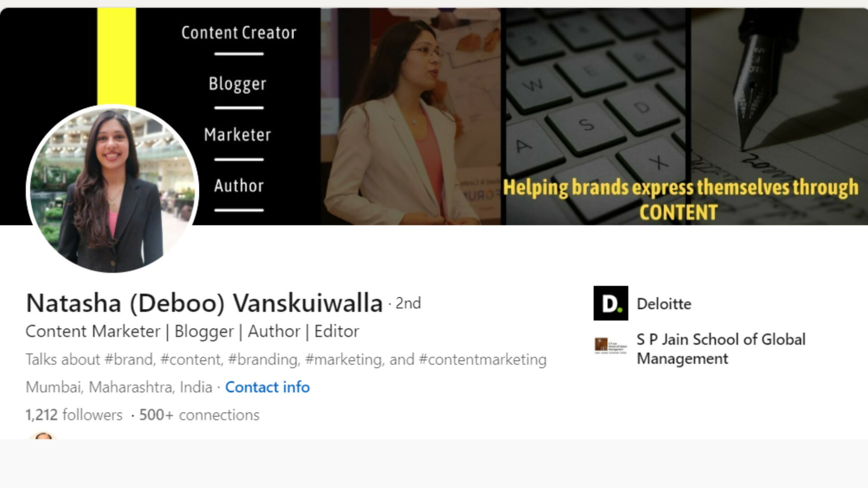Open the Deloitte company name link
Viewport: 868px width, 488px height.
coord(664,304)
